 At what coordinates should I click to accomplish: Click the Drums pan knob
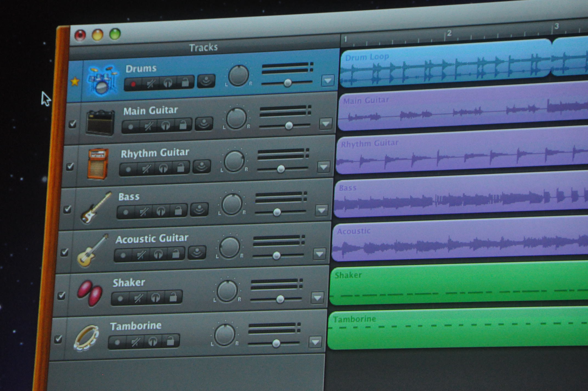point(239,75)
